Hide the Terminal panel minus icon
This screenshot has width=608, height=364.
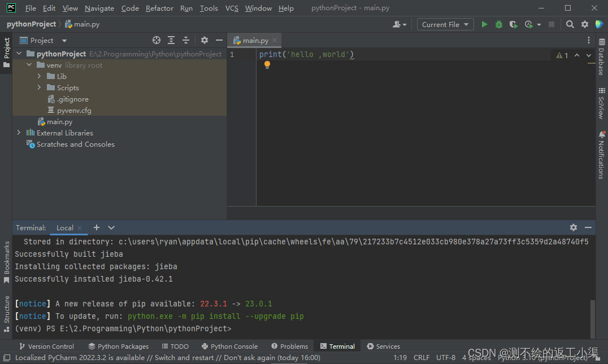click(588, 227)
